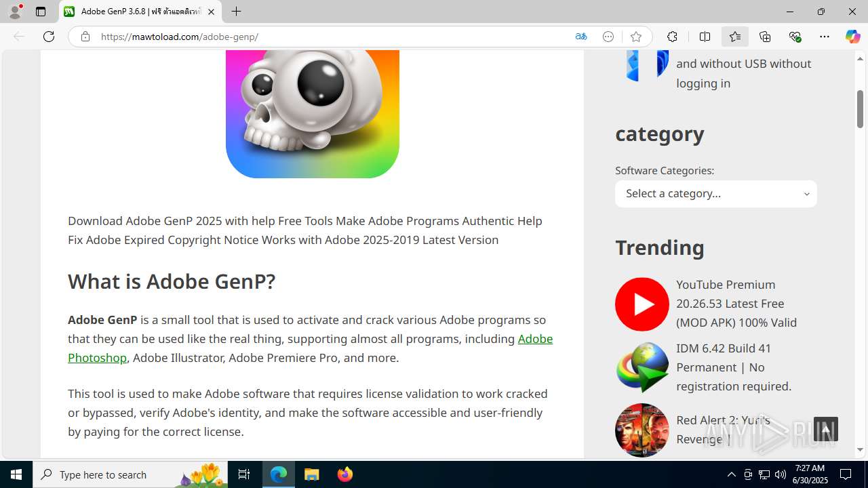Launch Firefox from the taskbar
The height and width of the screenshot is (488, 868).
pyautogui.click(x=345, y=474)
